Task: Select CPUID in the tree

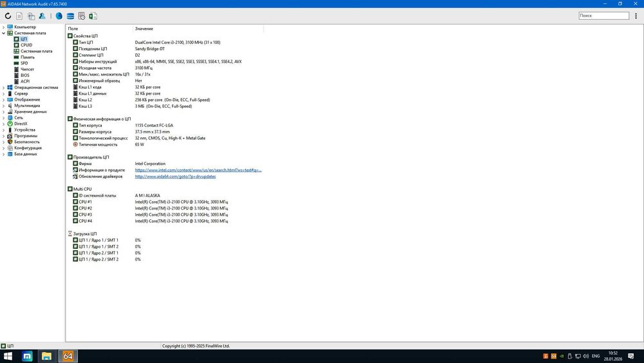Action: click(26, 45)
